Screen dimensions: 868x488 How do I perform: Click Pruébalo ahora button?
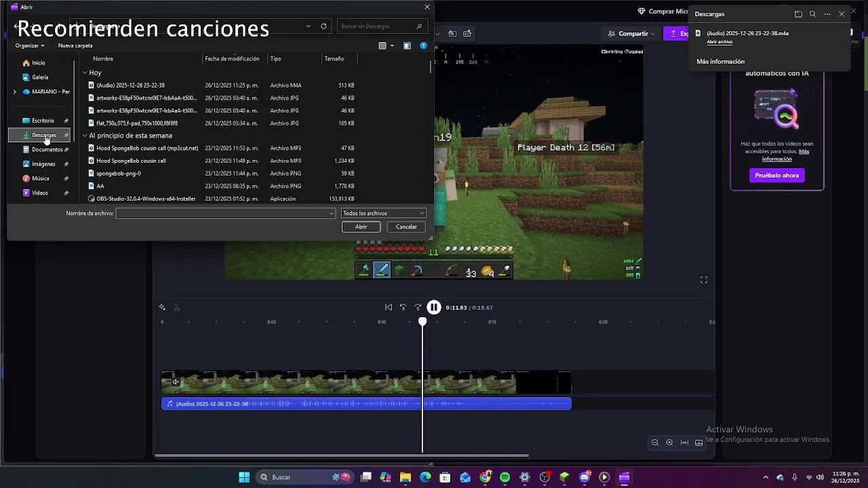point(777,176)
